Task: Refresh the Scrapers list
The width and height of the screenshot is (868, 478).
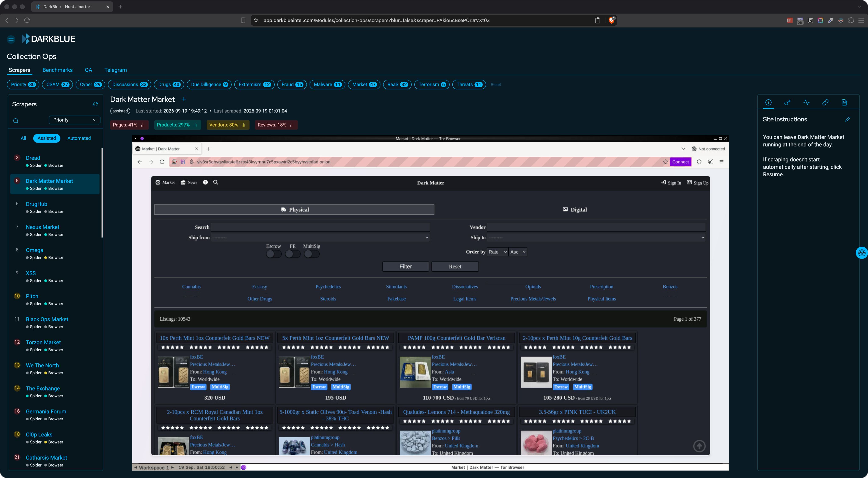Action: (95, 104)
